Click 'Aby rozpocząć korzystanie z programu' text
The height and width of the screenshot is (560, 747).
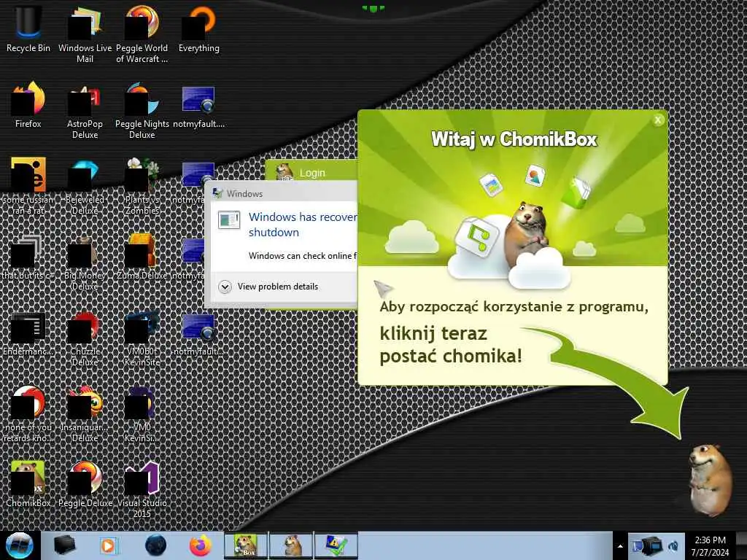click(514, 307)
